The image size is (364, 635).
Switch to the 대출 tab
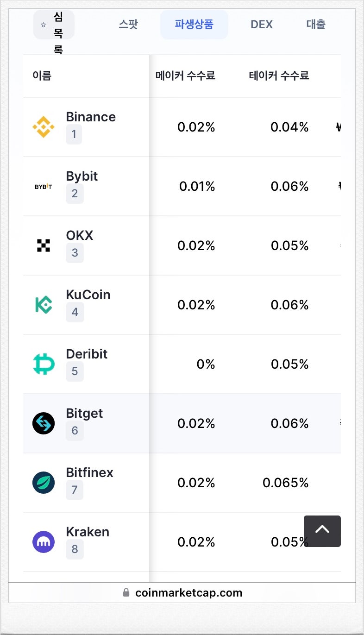tap(316, 25)
